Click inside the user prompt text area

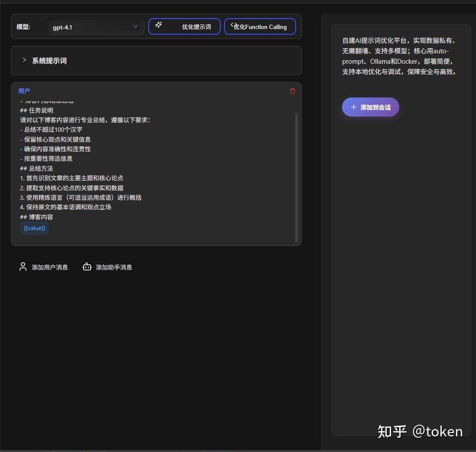156,173
